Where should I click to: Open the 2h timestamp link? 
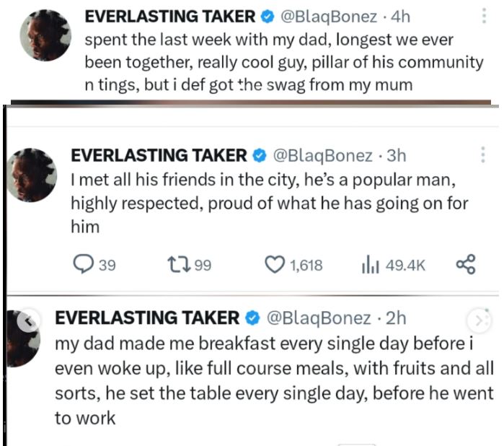pyautogui.click(x=396, y=318)
